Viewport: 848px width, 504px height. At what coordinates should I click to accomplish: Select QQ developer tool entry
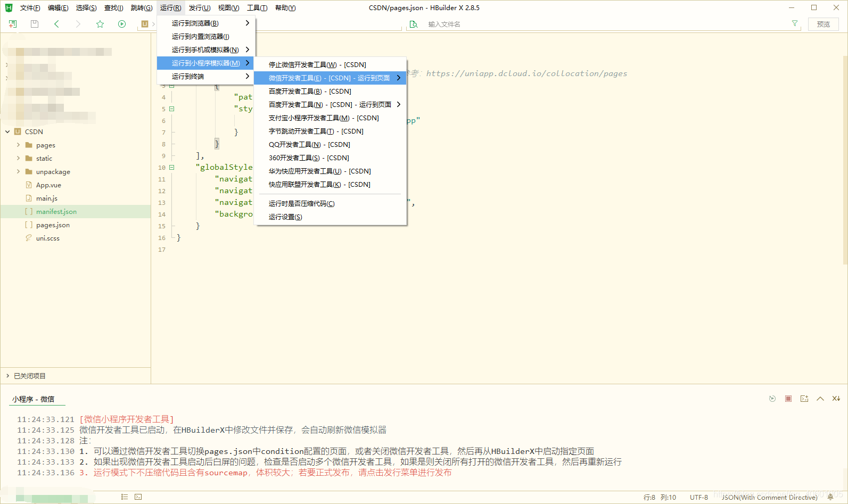click(x=330, y=144)
